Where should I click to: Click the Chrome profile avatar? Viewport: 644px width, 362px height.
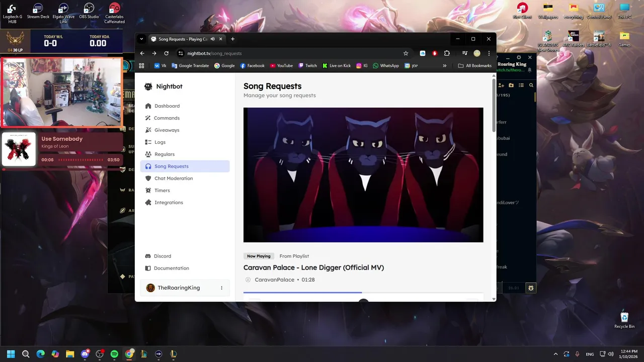[x=477, y=53]
